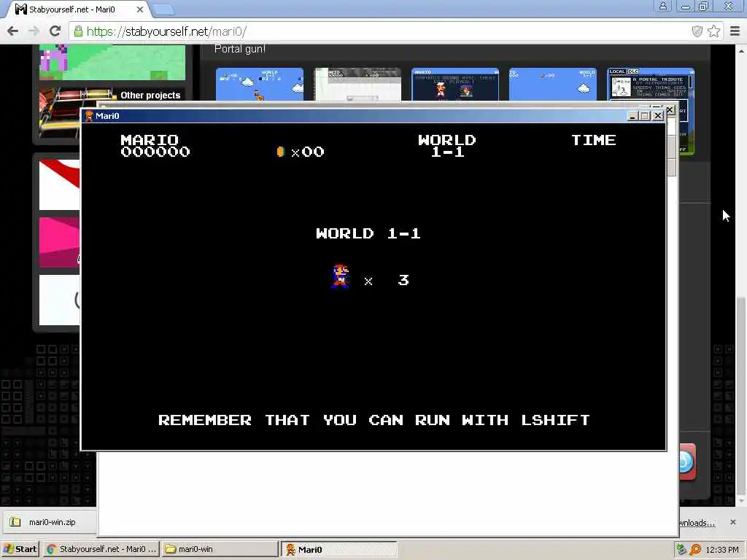Click the Mario icon in Mari0 title bar
This screenshot has height=560, width=747.
click(89, 116)
